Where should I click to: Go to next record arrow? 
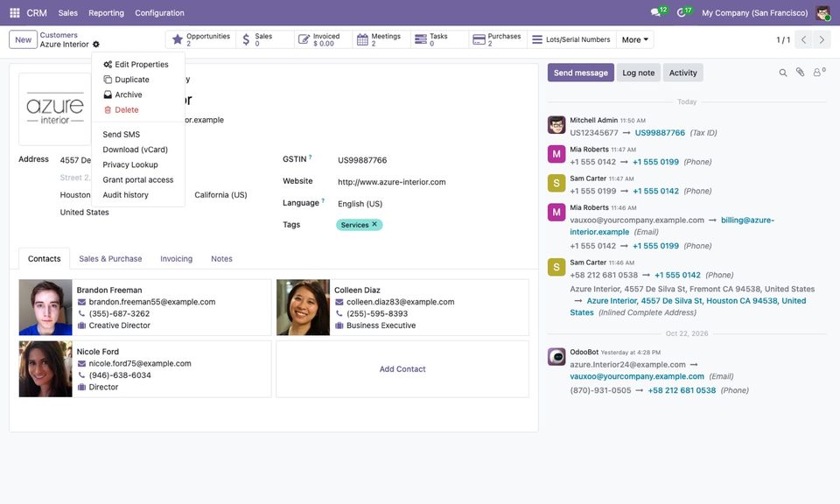click(x=822, y=39)
